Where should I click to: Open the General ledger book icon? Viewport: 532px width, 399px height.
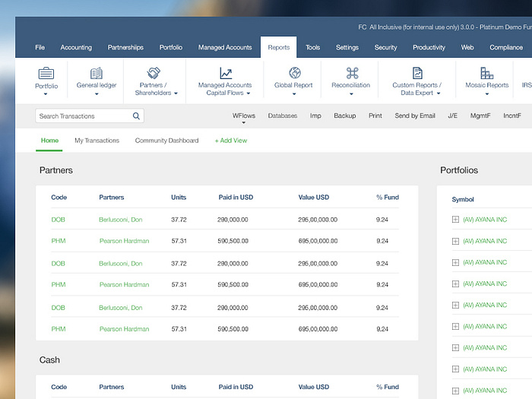[x=97, y=73]
